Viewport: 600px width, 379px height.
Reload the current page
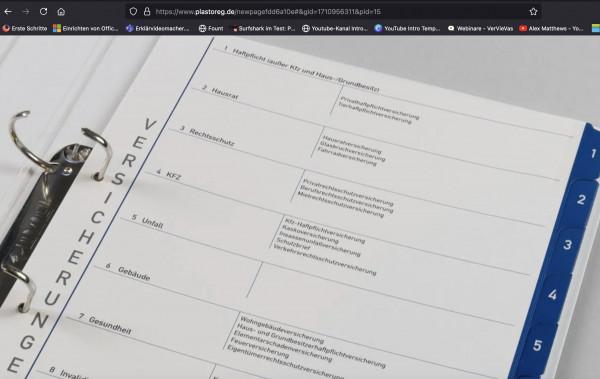click(43, 11)
